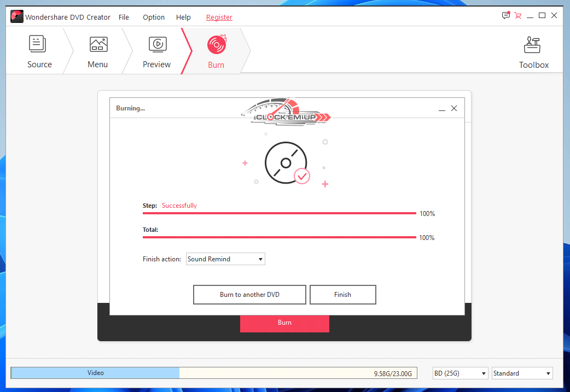The image size is (570, 392).
Task: Click the Register link
Action: coord(219,17)
